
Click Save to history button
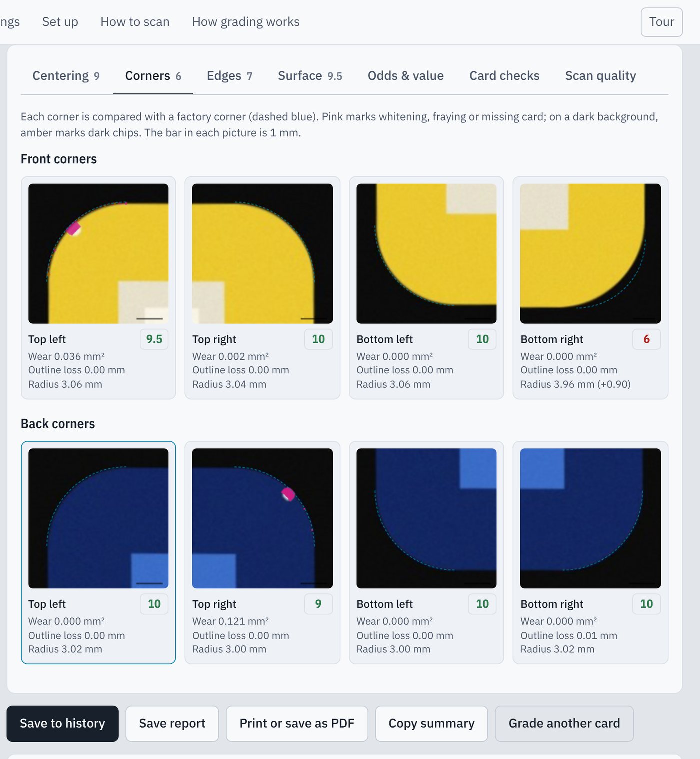pos(62,723)
